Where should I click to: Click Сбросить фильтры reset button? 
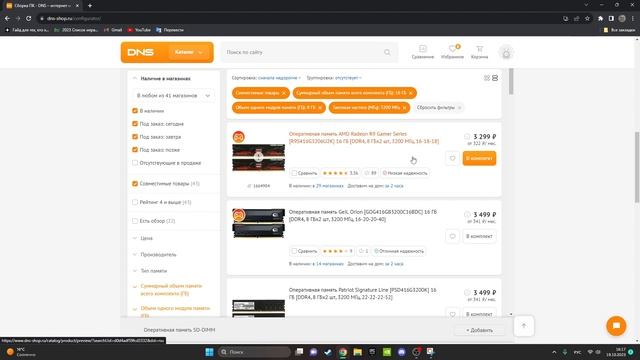pyautogui.click(x=438, y=108)
